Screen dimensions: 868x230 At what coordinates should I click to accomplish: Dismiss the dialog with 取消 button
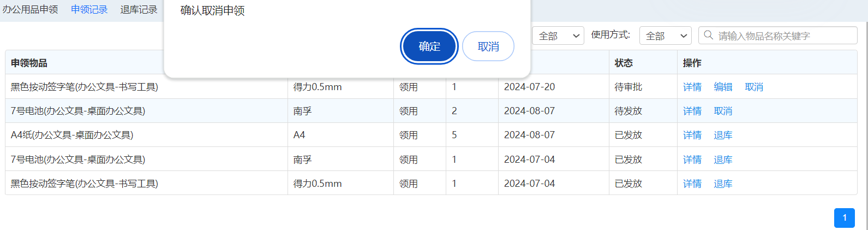[x=488, y=46]
